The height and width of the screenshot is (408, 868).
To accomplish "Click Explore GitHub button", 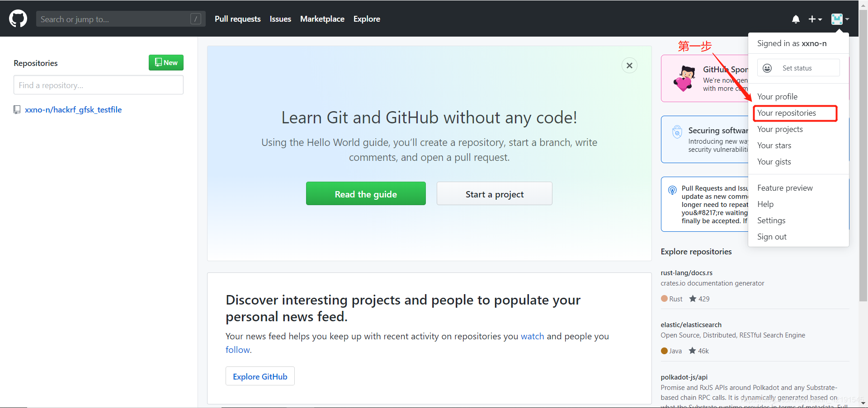I will tap(260, 376).
